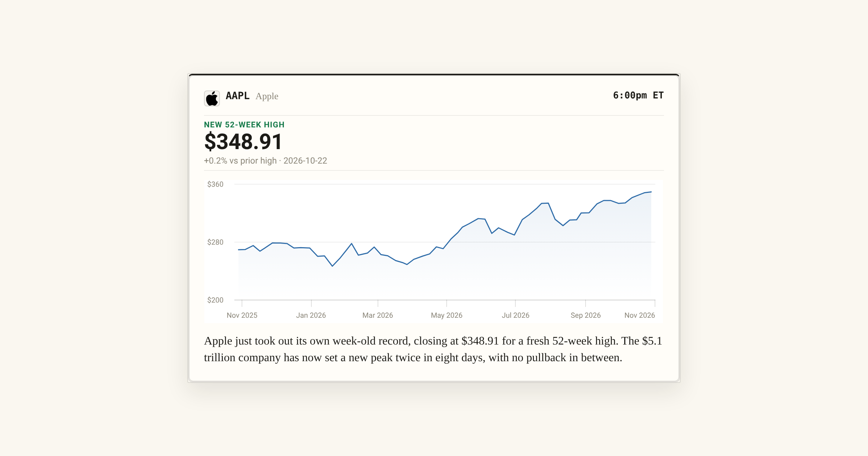
Task: Click the Jan 2026 axis label
Action: point(311,315)
